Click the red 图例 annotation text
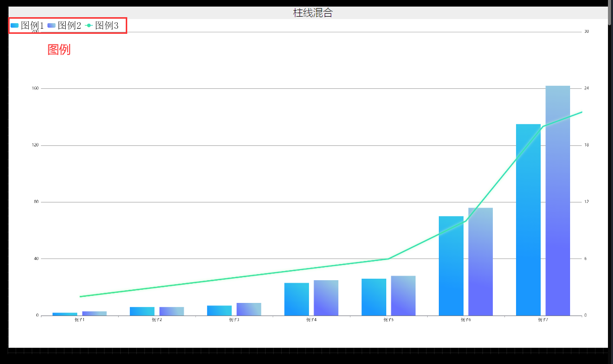 tap(59, 49)
